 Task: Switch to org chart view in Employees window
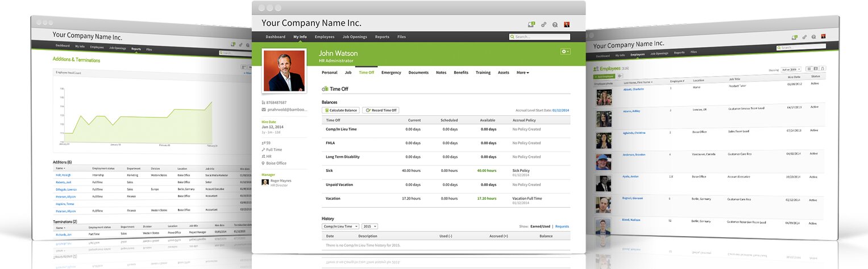coord(823,69)
